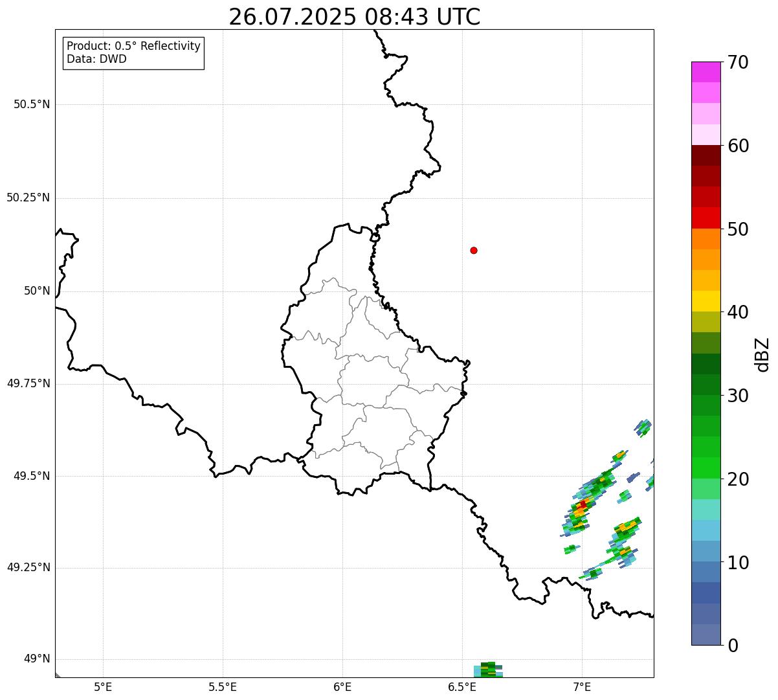
Task: Click the turquoise band near 16 dBZ
Action: tap(706, 510)
